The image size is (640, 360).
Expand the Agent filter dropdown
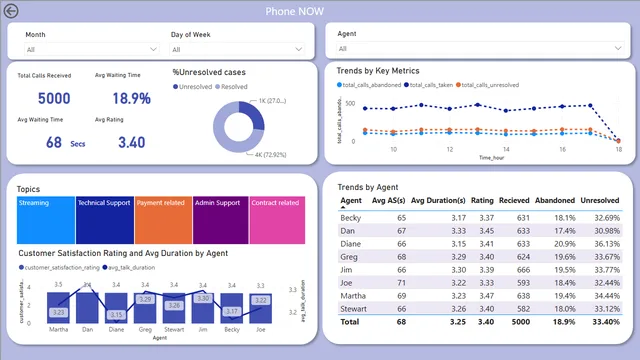click(x=480, y=49)
